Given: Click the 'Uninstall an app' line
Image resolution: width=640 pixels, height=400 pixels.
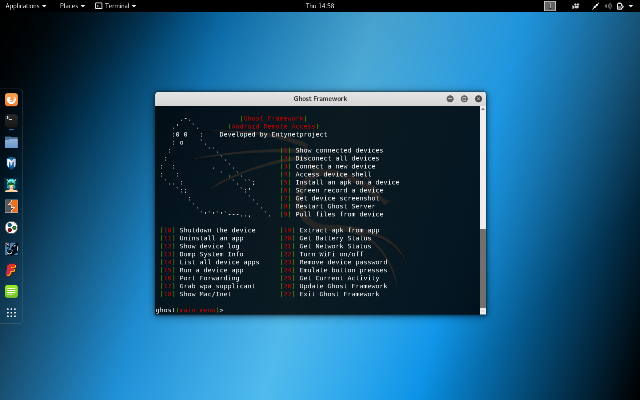Looking at the screenshot, I should [x=202, y=238].
